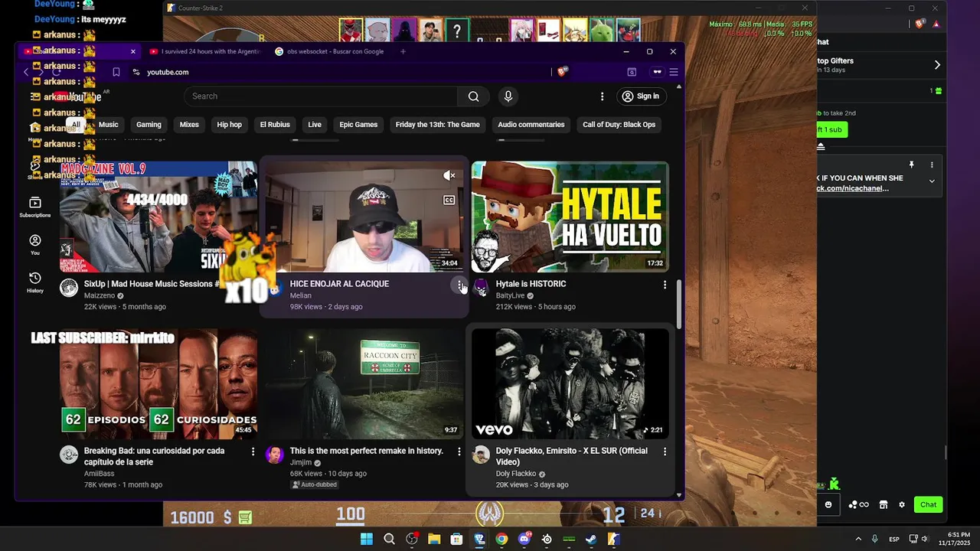980x551 pixels.
Task: Open the emoji picker in chat input
Action: point(828,504)
